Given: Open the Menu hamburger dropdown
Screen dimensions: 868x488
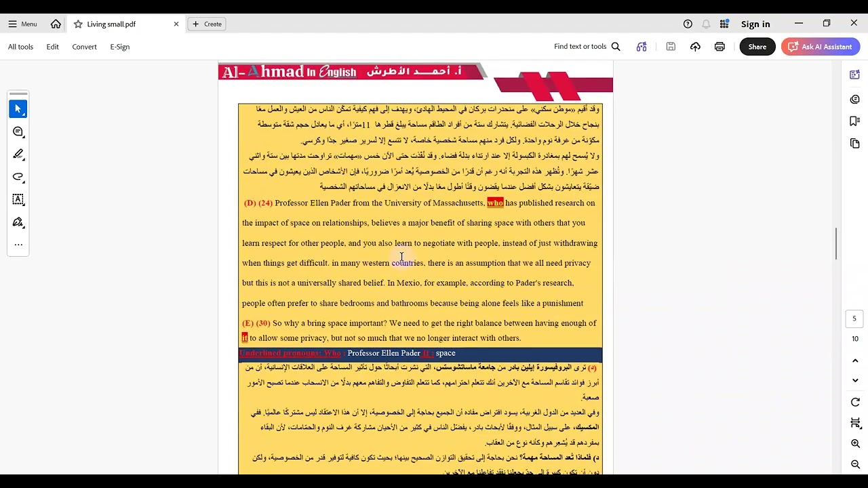Looking at the screenshot, I should (x=22, y=24).
